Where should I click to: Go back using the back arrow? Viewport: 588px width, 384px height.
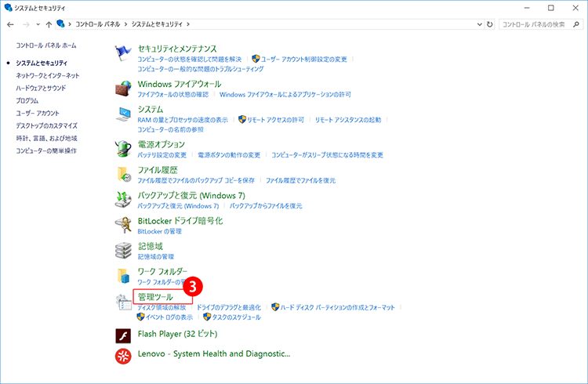click(x=9, y=25)
